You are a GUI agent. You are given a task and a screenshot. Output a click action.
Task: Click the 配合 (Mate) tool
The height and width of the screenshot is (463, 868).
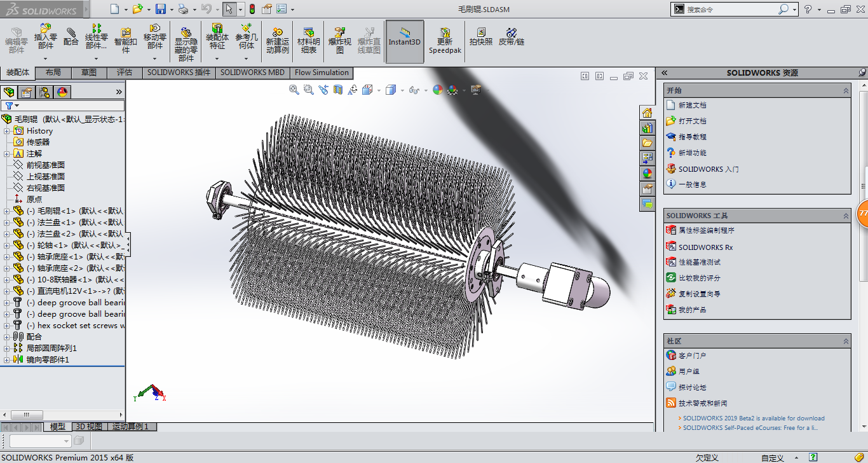tap(71, 36)
